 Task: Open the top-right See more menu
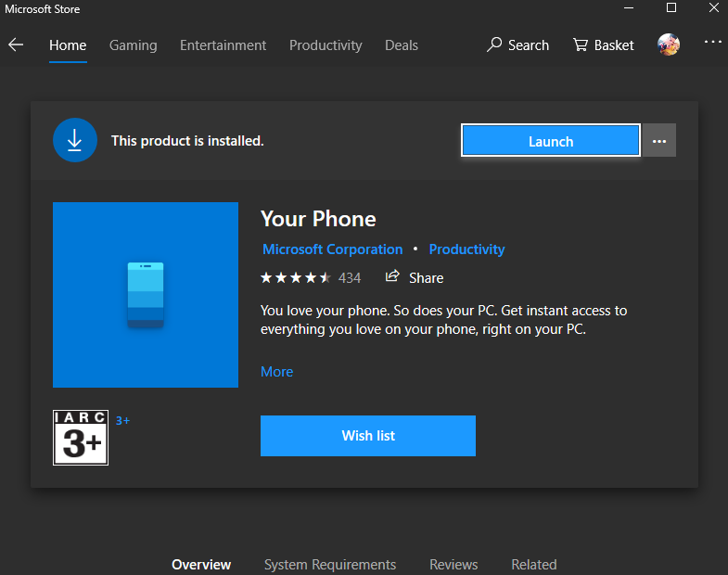point(712,42)
